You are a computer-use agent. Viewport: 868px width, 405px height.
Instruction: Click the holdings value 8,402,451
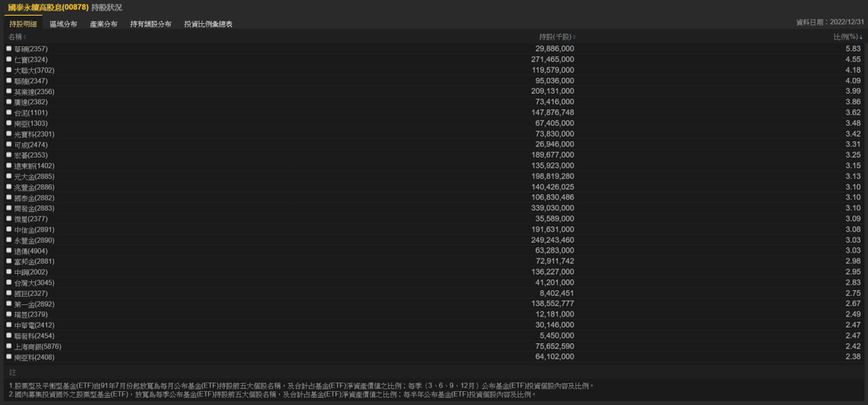[x=557, y=293]
